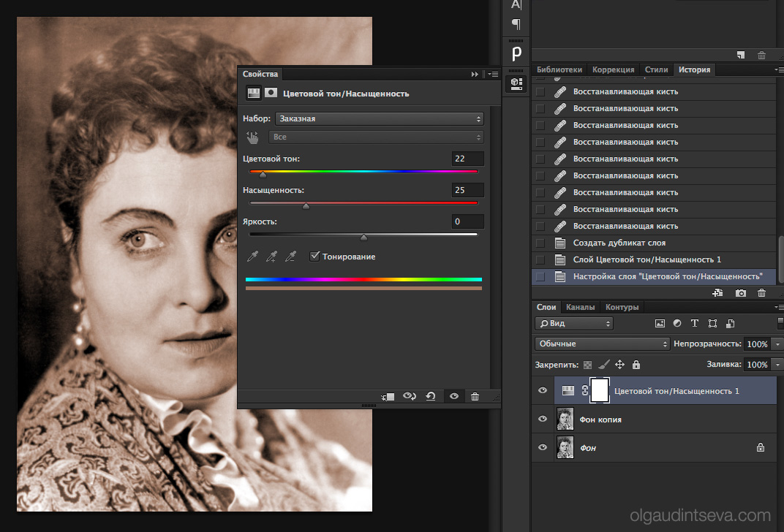Set history brush source at Слой Цветовой тон/Насыщенность 1
The image size is (784, 532).
point(540,259)
